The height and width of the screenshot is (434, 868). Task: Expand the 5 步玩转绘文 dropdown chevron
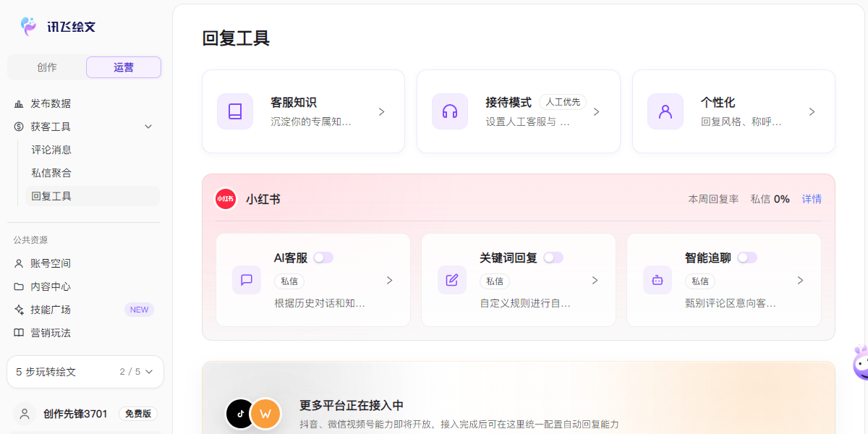point(149,372)
